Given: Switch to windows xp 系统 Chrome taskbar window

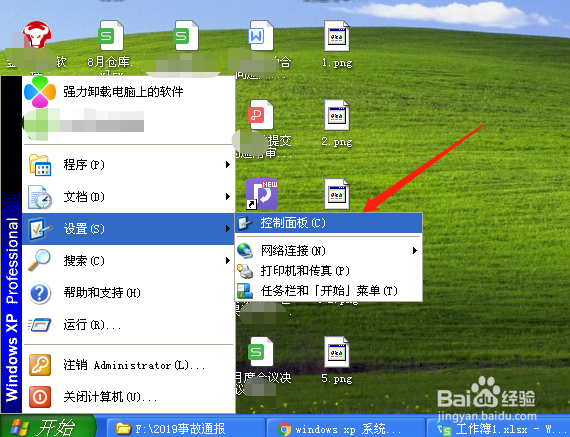Looking at the screenshot, I should [345, 428].
